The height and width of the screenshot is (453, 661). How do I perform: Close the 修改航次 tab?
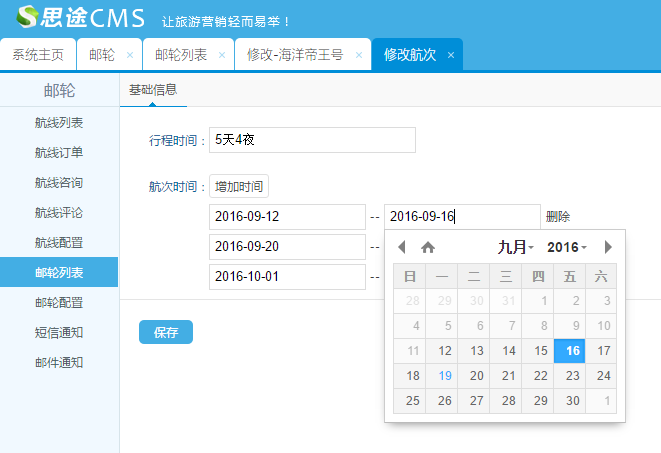(451, 55)
